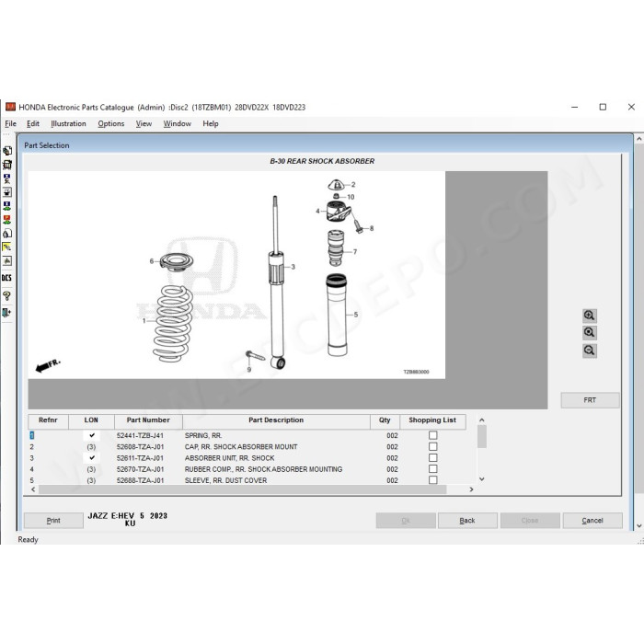Click the exit door icon in left toolbar
The image size is (644, 644).
tap(7, 313)
